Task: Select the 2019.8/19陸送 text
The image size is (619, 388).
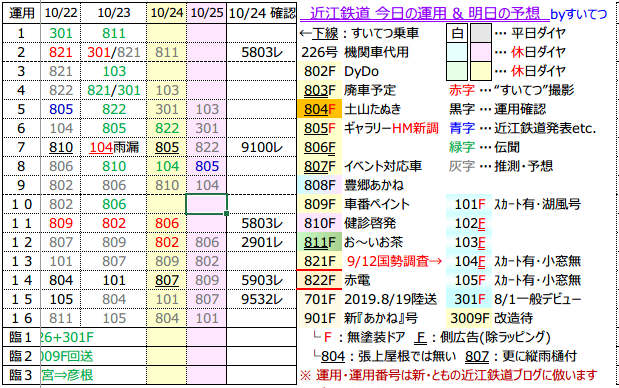Action: 390,299
